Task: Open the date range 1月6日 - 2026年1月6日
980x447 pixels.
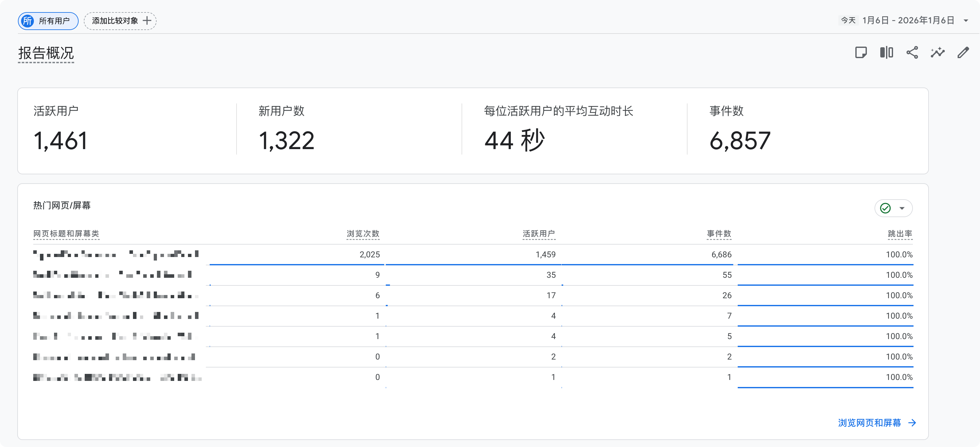Action: 908,20
